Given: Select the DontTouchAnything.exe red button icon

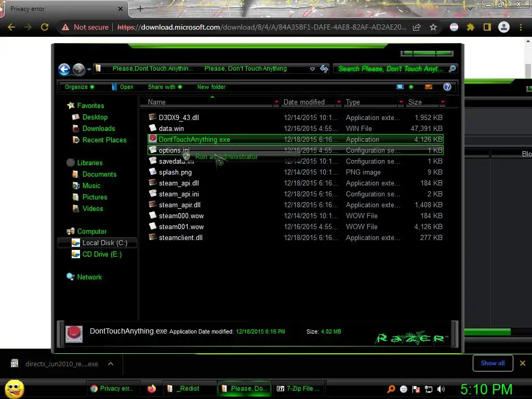Looking at the screenshot, I should pyautogui.click(x=153, y=139).
